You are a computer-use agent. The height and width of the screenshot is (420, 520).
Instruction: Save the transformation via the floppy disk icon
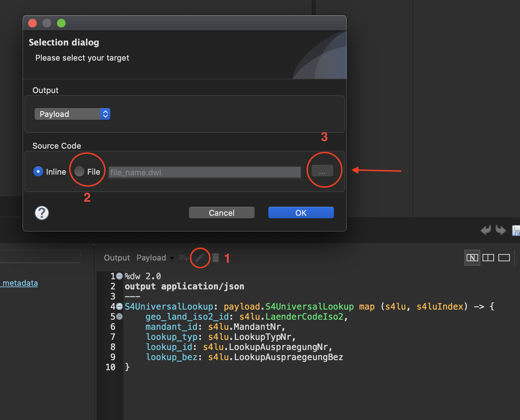tap(516, 230)
